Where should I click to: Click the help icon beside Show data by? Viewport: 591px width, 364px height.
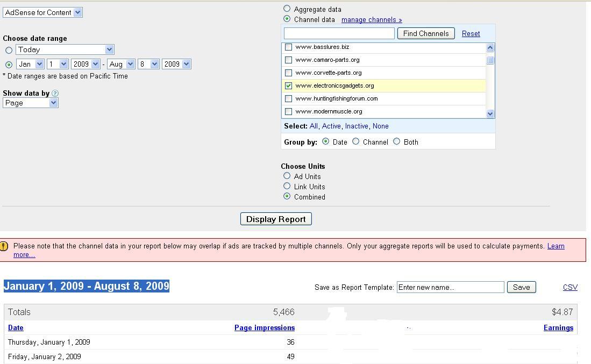click(x=55, y=93)
